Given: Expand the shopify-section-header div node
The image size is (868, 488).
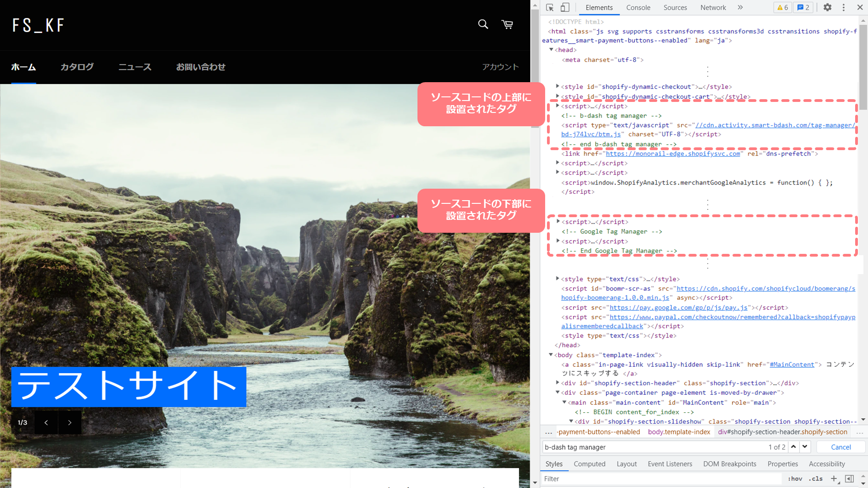Looking at the screenshot, I should tap(558, 383).
